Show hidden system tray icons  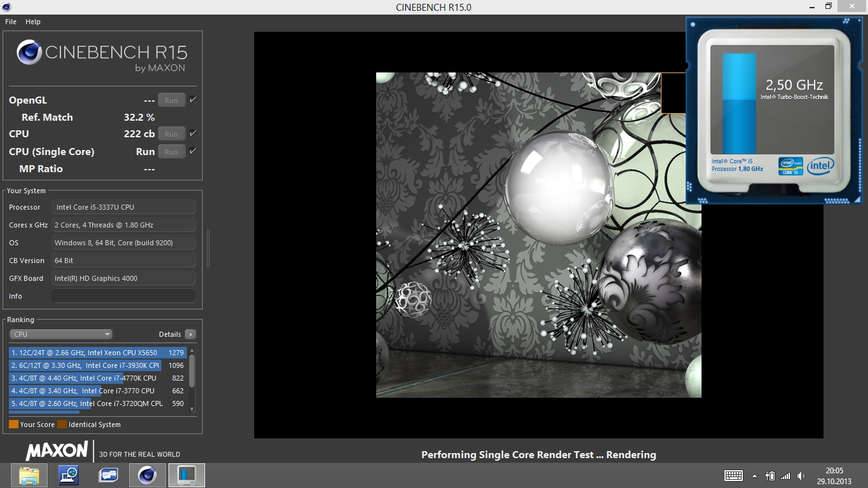pyautogui.click(x=754, y=476)
